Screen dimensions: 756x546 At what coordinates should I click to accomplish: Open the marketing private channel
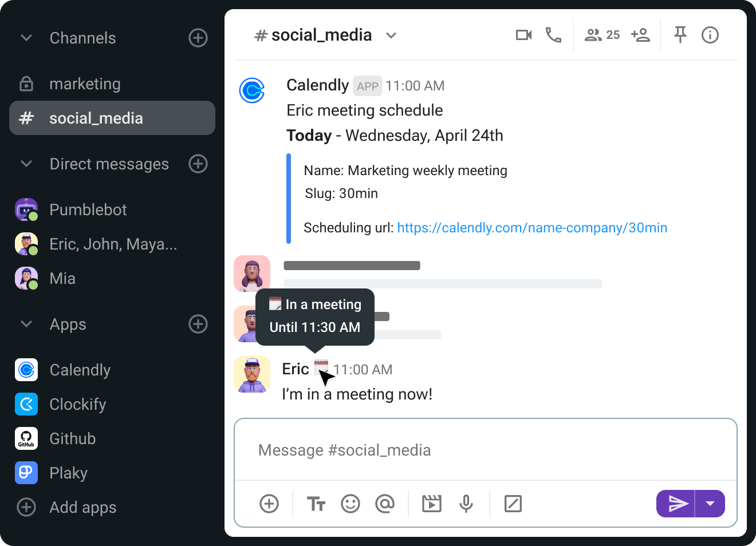(x=112, y=84)
